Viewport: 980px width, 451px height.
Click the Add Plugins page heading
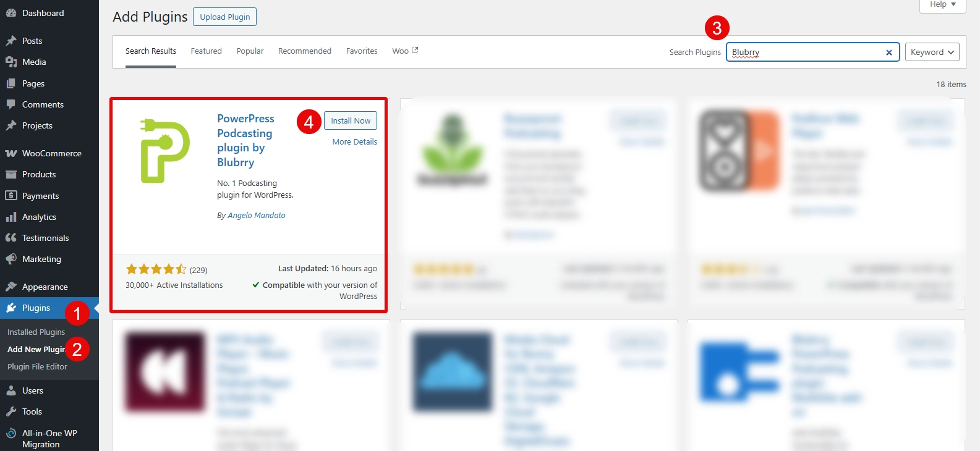click(x=150, y=17)
